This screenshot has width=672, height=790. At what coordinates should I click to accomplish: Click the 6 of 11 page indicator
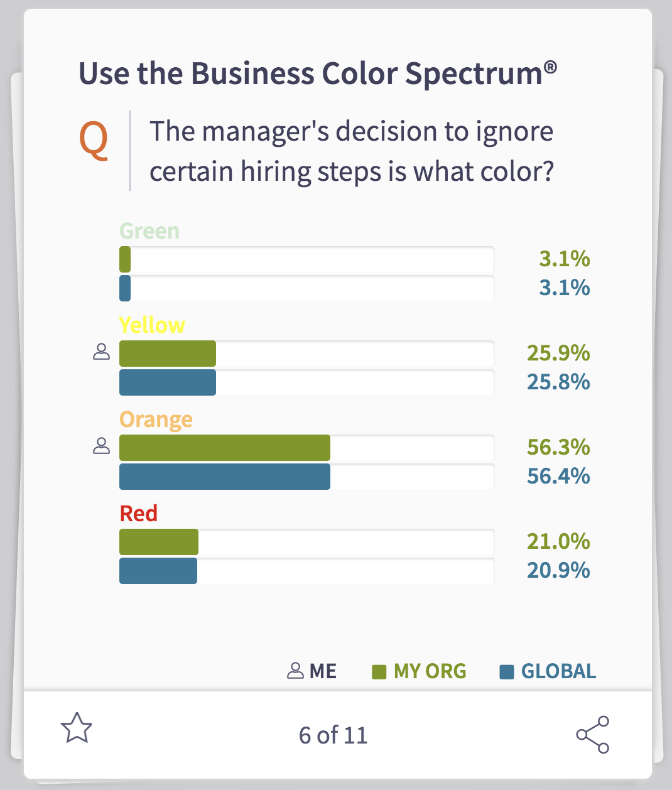334,735
